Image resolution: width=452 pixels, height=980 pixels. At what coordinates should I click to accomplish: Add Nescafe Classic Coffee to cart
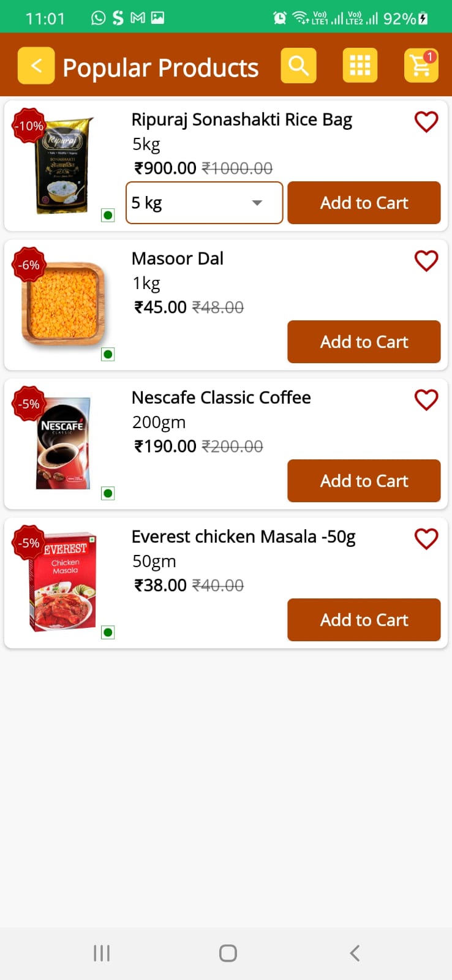pos(364,481)
